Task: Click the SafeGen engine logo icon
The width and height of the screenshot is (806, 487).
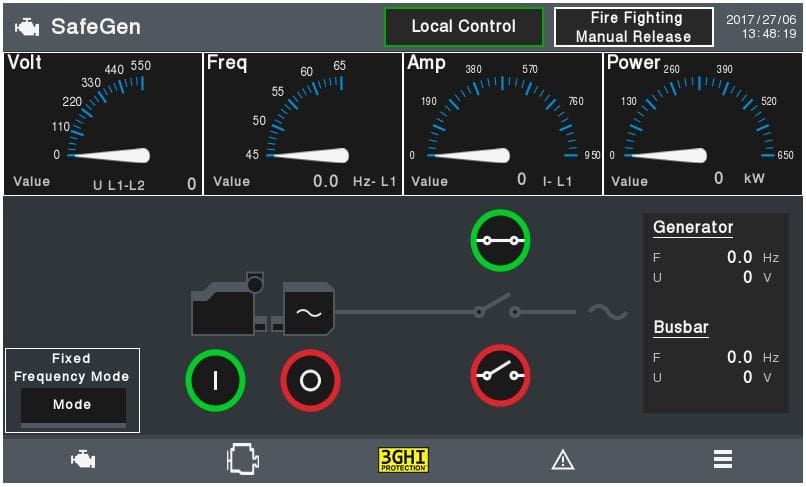Action: pos(27,27)
